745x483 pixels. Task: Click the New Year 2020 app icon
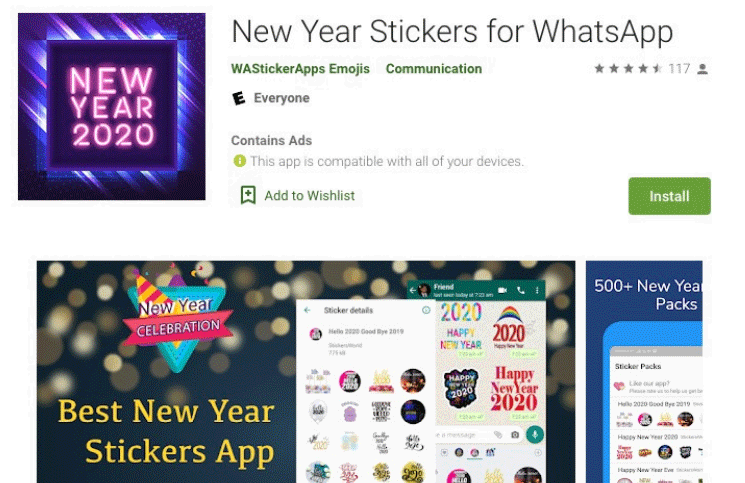click(112, 106)
